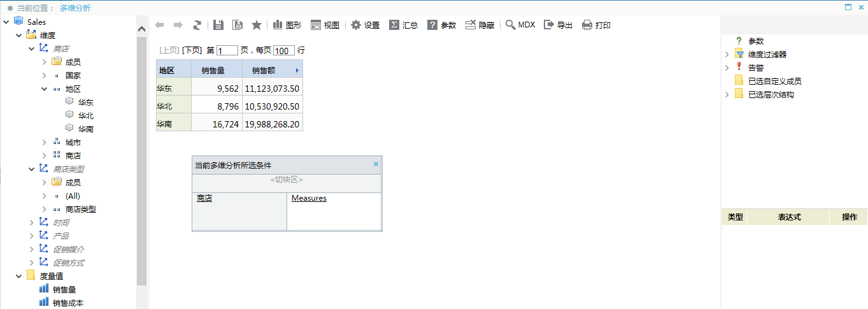Select the 国家 level in the tree

(x=73, y=75)
